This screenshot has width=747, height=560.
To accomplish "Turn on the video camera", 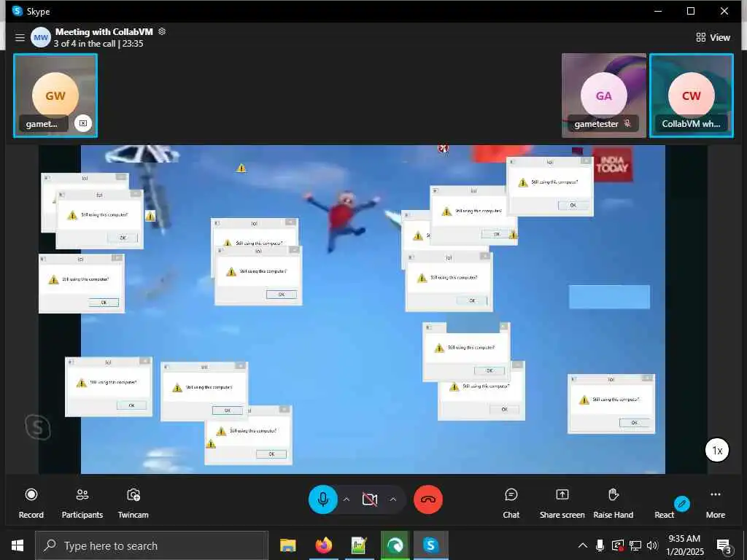I will click(370, 499).
